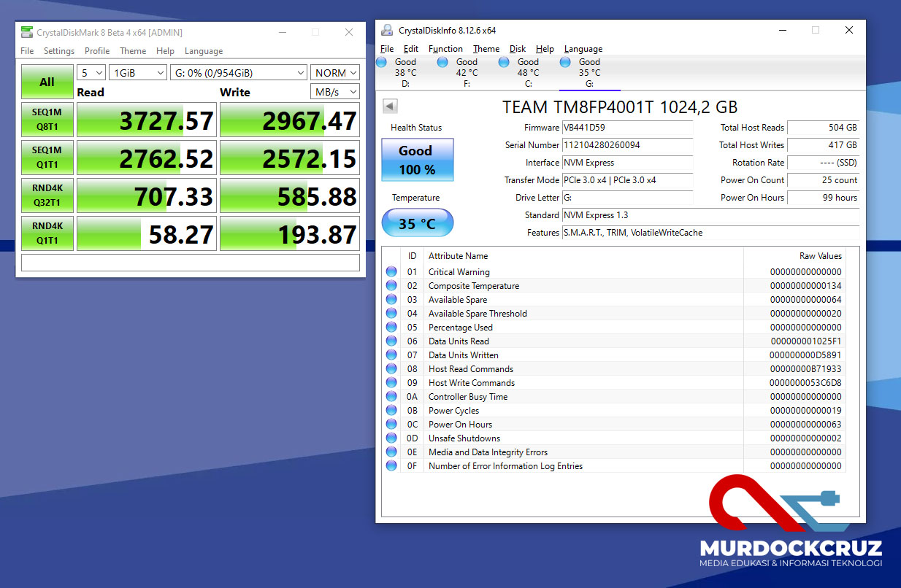Click the Serial Number field

point(627,145)
